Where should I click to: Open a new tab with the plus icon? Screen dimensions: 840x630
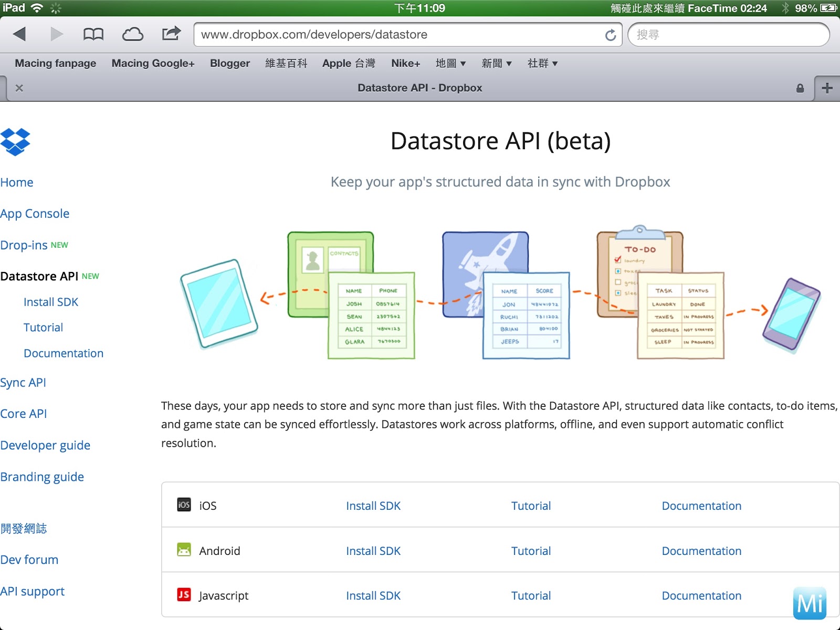pyautogui.click(x=826, y=88)
